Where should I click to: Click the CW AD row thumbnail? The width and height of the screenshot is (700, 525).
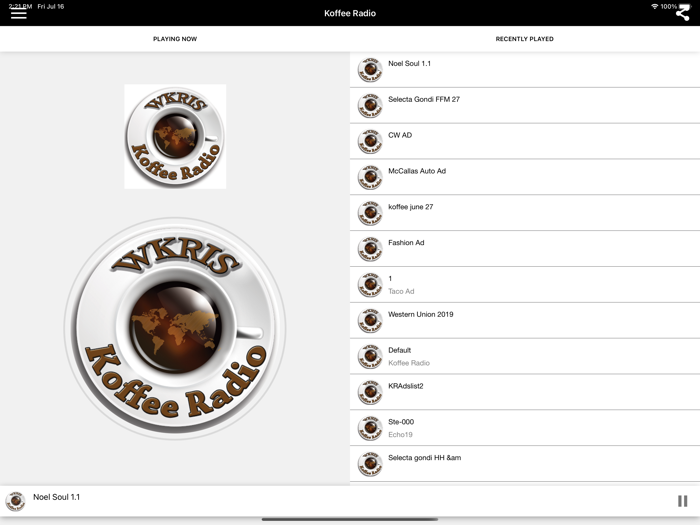[x=370, y=141]
